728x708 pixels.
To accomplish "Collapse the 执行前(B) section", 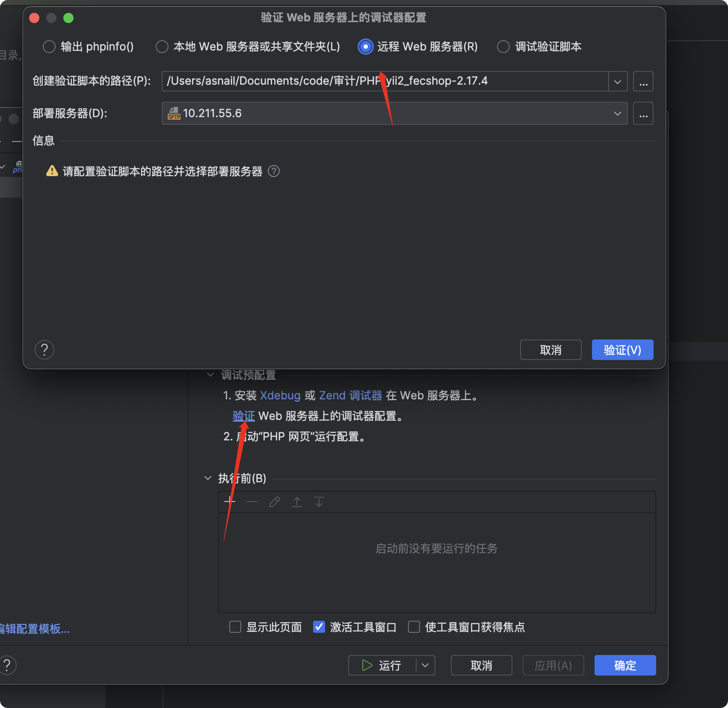I will (x=208, y=478).
